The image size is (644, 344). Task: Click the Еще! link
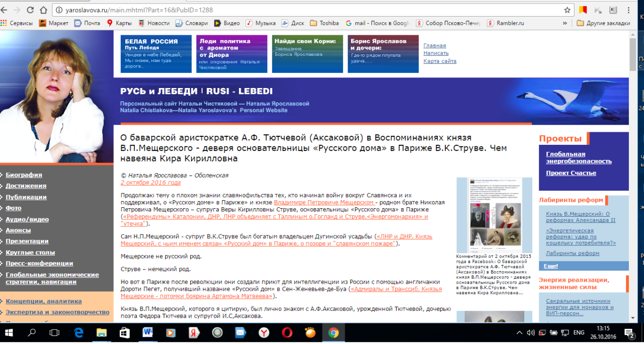coord(550,266)
